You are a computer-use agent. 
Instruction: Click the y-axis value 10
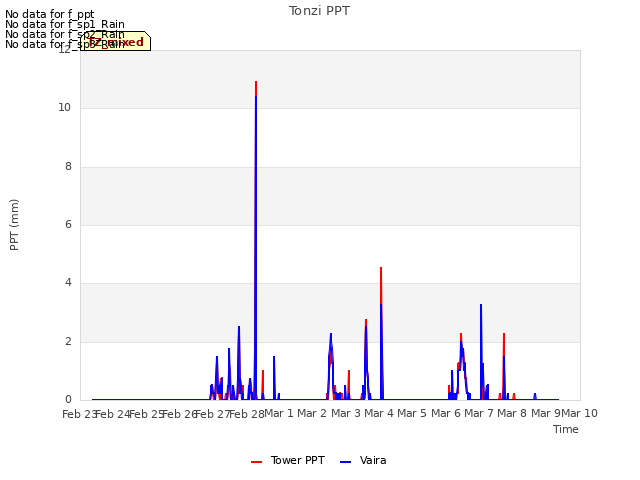click(x=64, y=108)
